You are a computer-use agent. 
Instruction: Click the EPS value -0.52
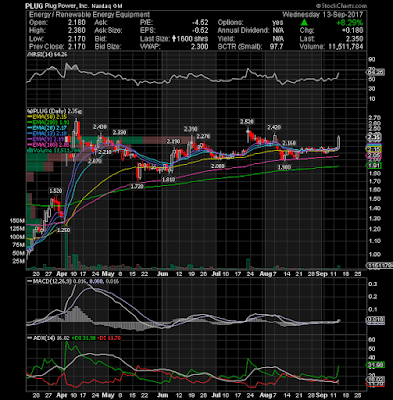200,31
